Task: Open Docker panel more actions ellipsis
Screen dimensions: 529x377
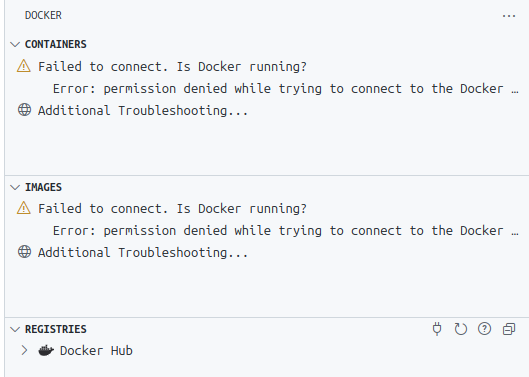Action: pyautogui.click(x=509, y=16)
